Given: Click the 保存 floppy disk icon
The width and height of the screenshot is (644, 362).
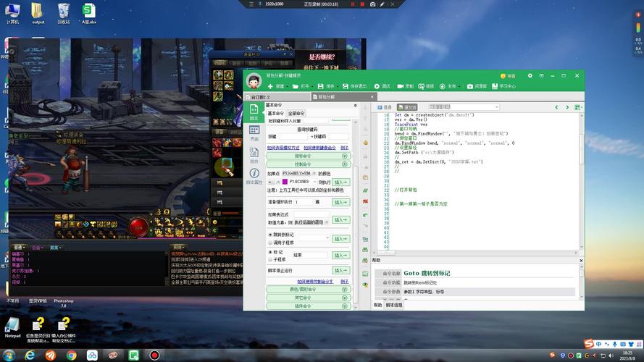Looking at the screenshot, I should pyautogui.click(x=320, y=86).
